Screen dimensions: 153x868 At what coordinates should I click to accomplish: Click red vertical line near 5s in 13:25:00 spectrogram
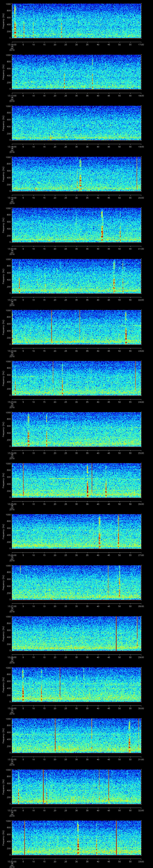click(23, 479)
